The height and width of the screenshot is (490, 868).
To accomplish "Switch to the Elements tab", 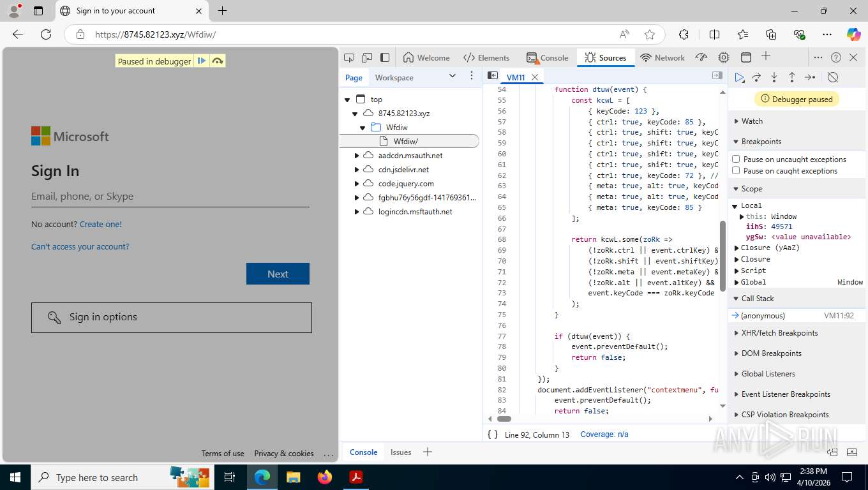I will [x=486, y=57].
